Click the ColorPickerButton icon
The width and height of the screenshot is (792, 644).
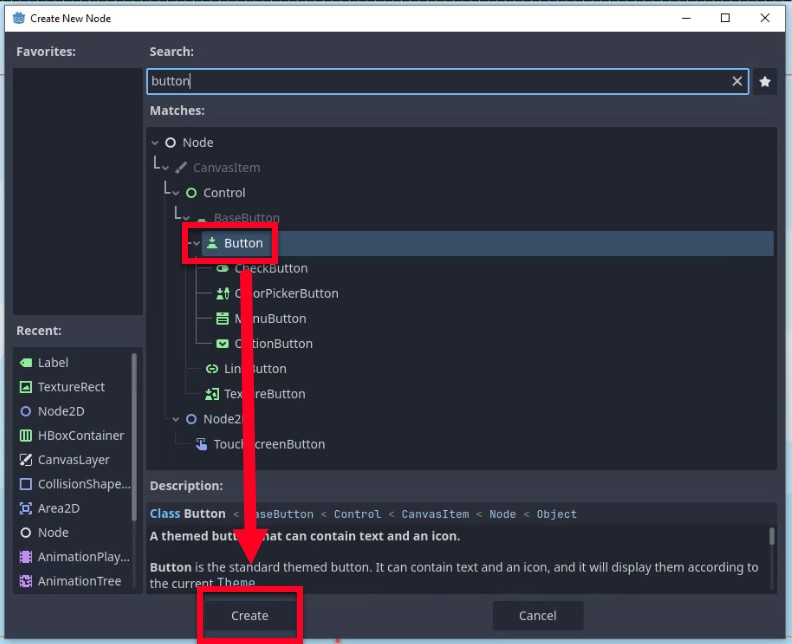(x=223, y=293)
